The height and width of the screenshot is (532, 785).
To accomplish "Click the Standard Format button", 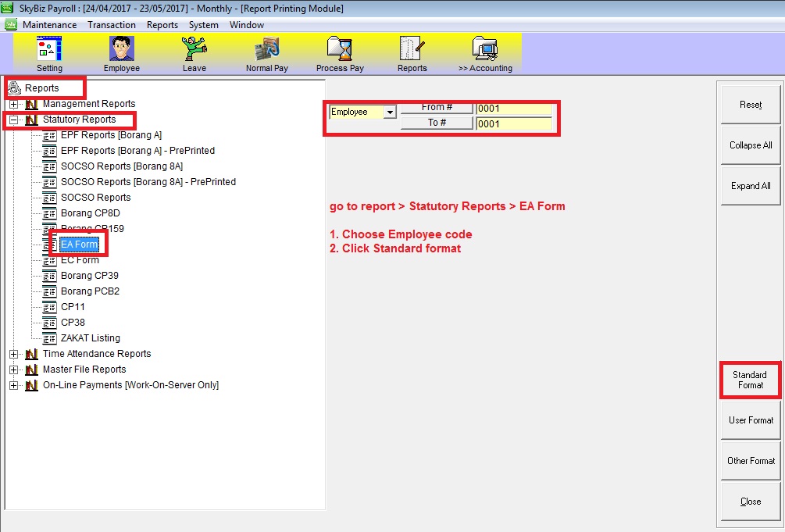I will (x=749, y=380).
